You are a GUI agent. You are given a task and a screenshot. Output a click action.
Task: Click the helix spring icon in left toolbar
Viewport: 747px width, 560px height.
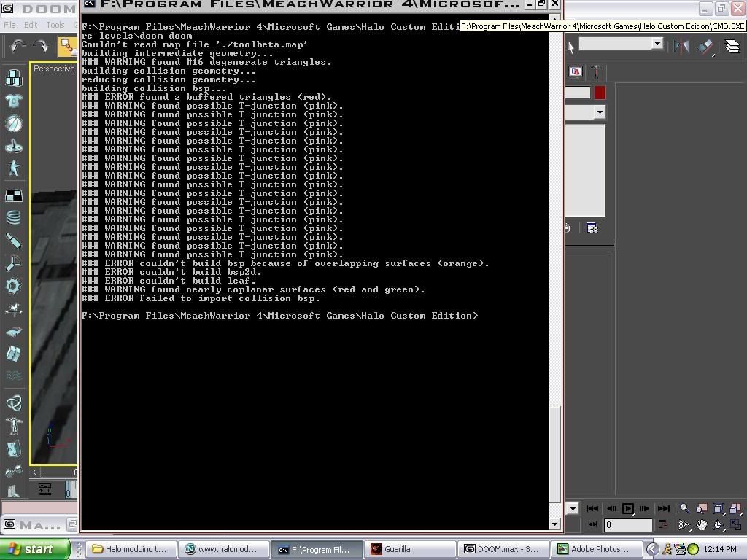[x=13, y=217]
